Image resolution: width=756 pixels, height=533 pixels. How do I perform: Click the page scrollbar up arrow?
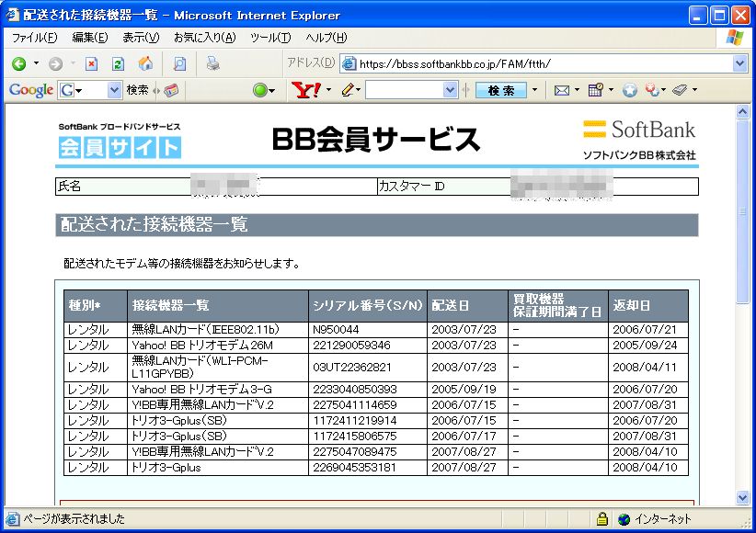click(x=742, y=112)
